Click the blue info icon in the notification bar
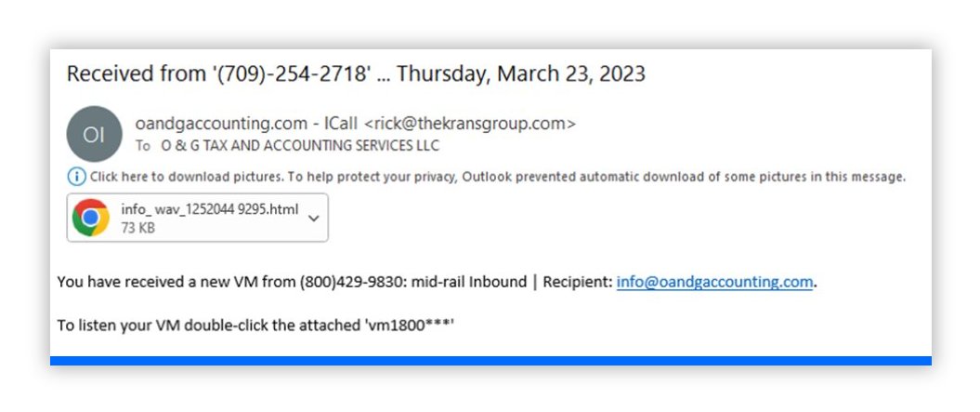The image size is (980, 412). pos(76,177)
